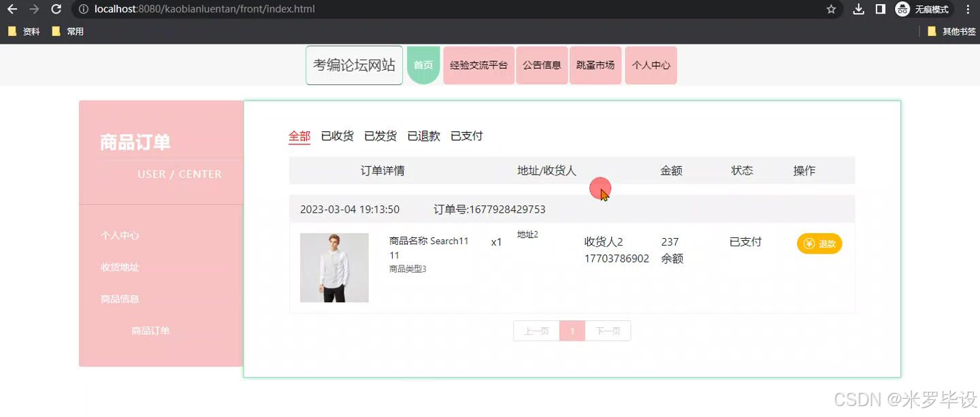Select the 已支付 orders tab
The width and height of the screenshot is (980, 417).
[467, 136]
